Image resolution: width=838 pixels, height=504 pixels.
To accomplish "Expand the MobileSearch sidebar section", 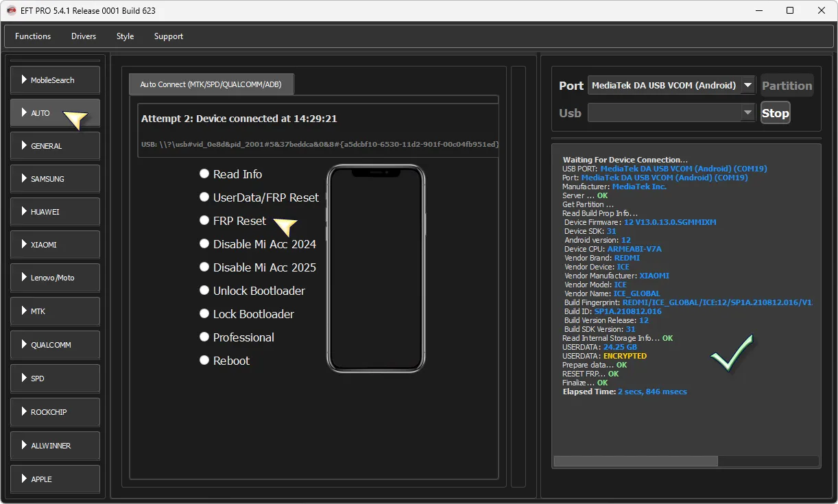I will [56, 80].
